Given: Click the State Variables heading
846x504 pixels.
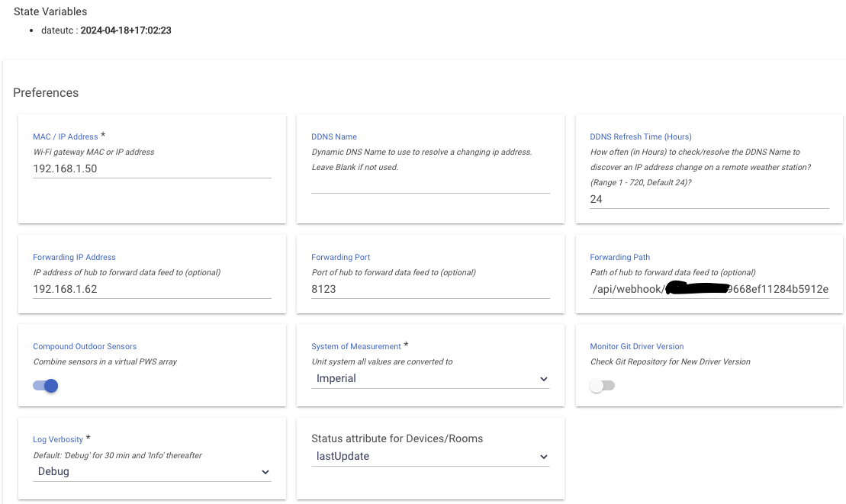Looking at the screenshot, I should 50,11.
